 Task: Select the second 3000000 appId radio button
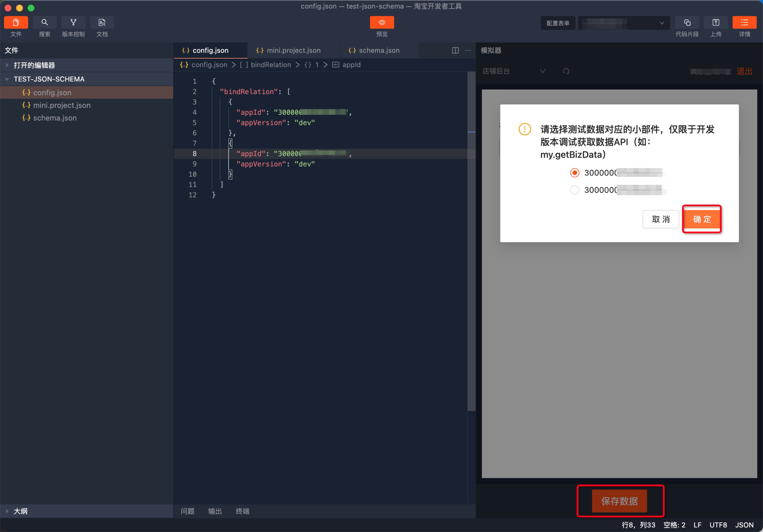(x=574, y=190)
